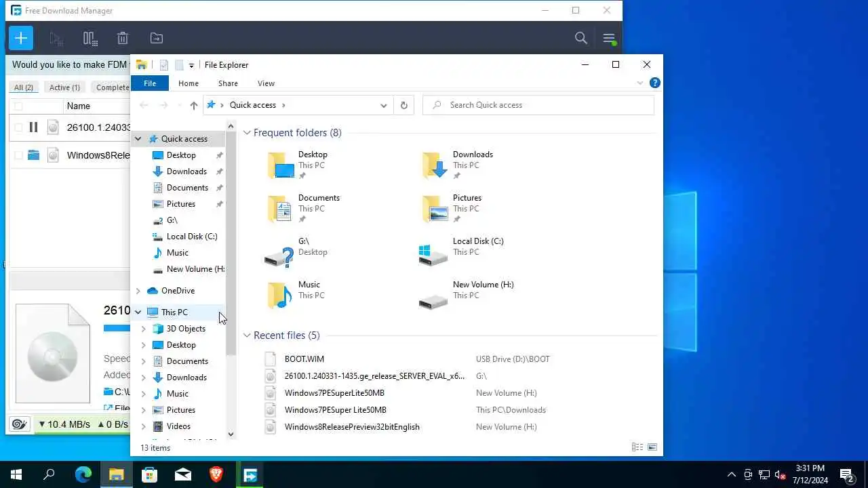This screenshot has width=868, height=488.
Task: Switch to details view layout icon
Action: 637,447
